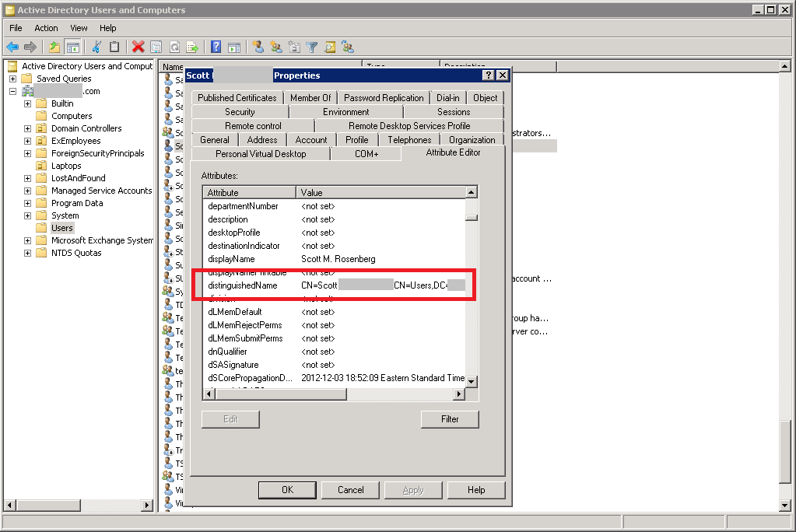
Task: Click the Create new group icon
Action: tap(277, 47)
